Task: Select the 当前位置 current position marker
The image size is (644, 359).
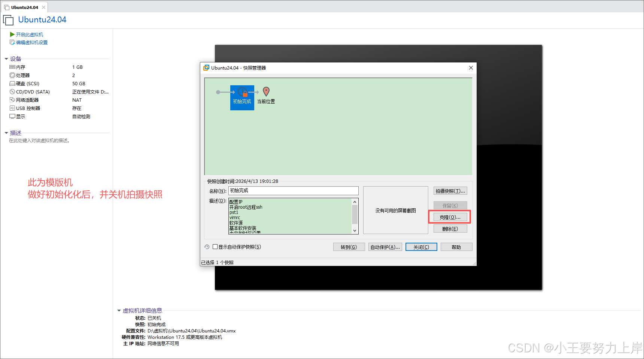Action: pos(266,95)
